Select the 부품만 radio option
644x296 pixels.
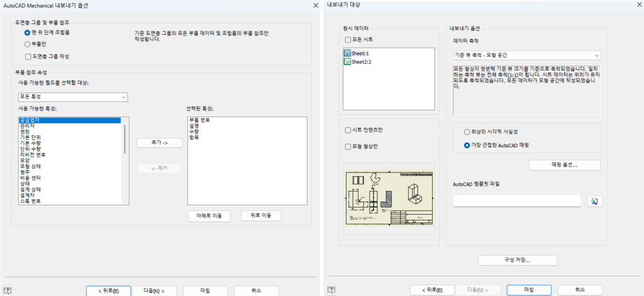[27, 44]
